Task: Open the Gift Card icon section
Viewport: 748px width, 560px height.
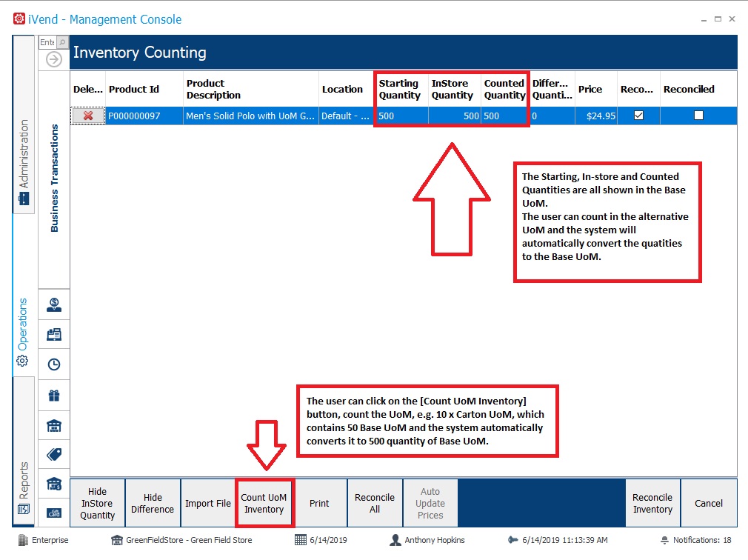Action: coord(54,513)
